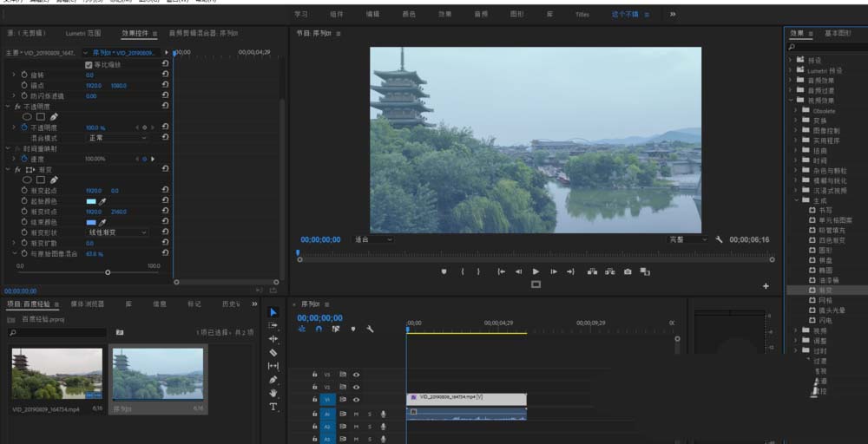This screenshot has width=868, height=444.
Task: Open Program Monitor wrench settings
Action: coord(719,239)
